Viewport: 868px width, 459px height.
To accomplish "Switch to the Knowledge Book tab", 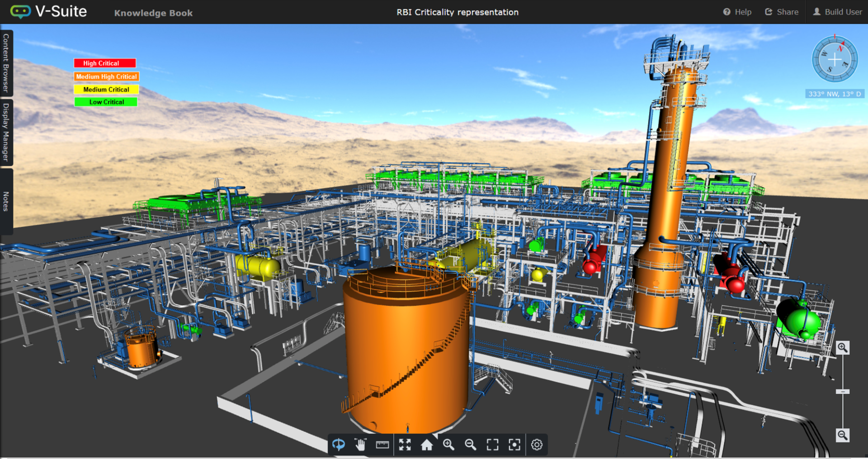I will coord(153,13).
